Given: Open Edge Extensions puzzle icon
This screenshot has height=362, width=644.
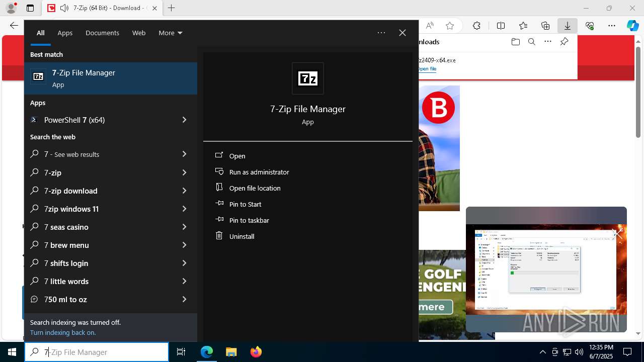Looking at the screenshot, I should 476,26.
